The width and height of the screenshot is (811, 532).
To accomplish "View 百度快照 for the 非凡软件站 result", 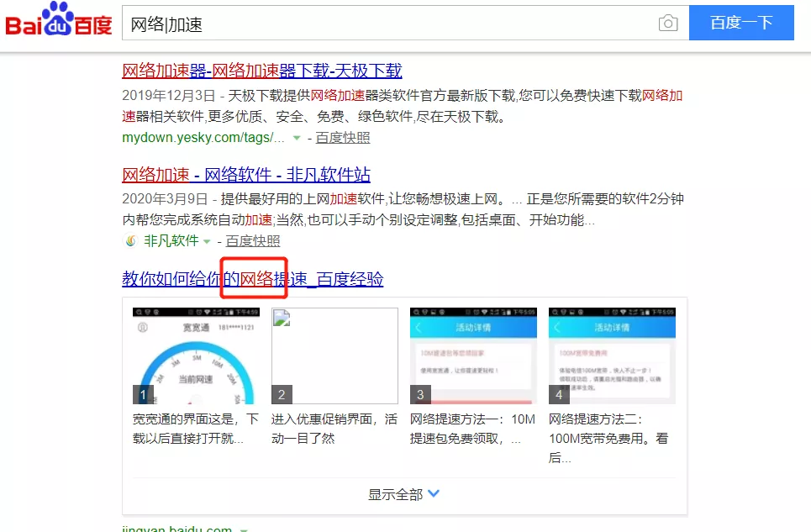I will [x=253, y=241].
